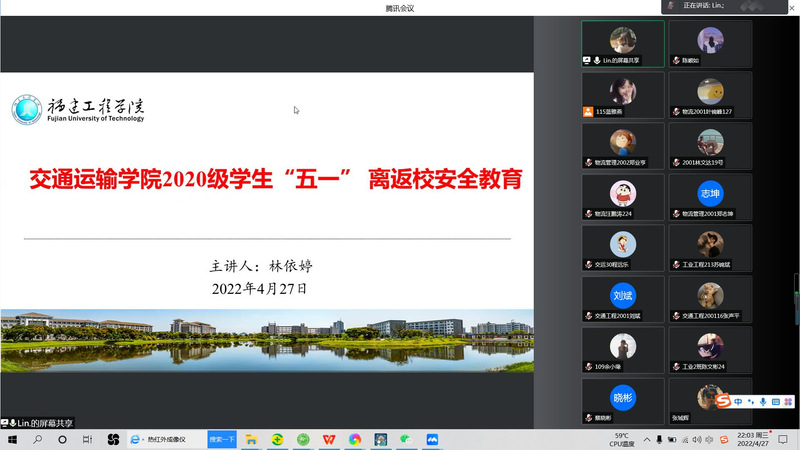Open taskbar search magnifier
This screenshot has width=800, height=450.
[x=38, y=439]
